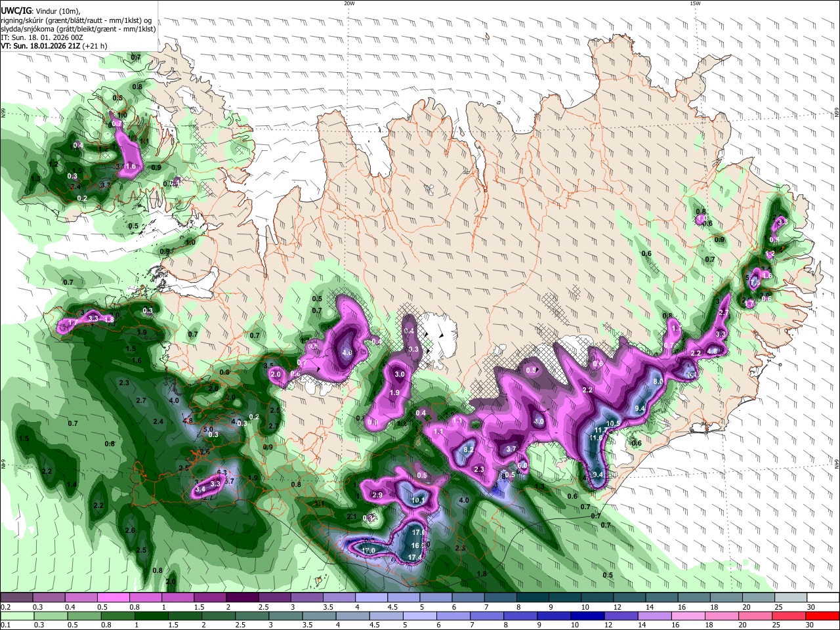Screen dimensions: 840x630
Task: Click the darkest green swatch between bottom-row 1 and 1.5
Action: [151, 616]
